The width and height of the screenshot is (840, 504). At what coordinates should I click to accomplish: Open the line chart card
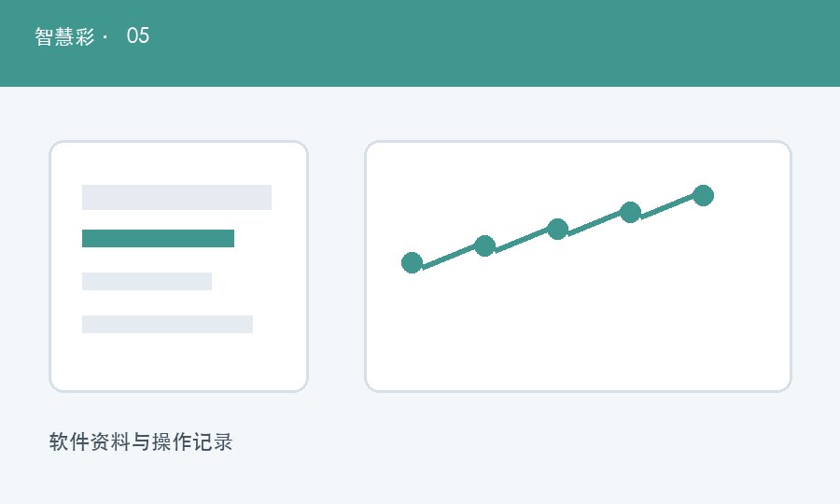578,266
